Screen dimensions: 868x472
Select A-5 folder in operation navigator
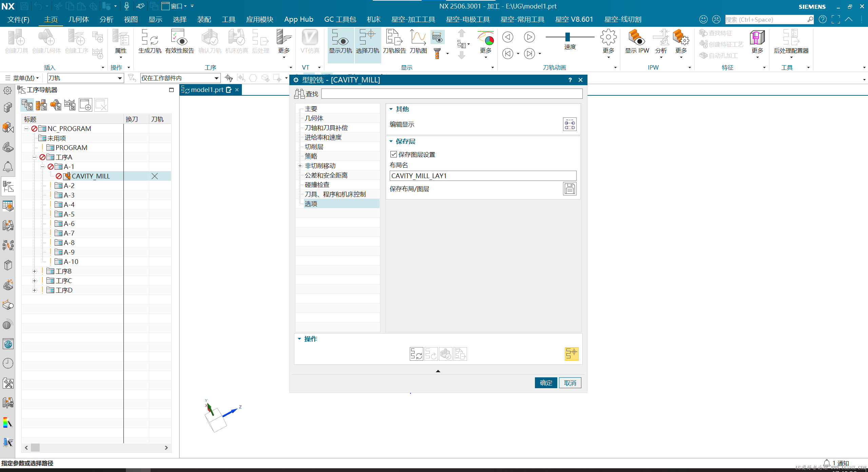coord(69,214)
